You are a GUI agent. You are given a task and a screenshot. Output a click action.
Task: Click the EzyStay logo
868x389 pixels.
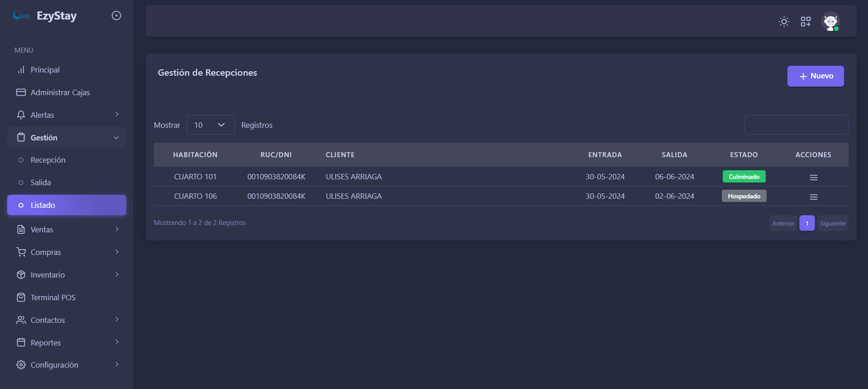click(x=46, y=16)
